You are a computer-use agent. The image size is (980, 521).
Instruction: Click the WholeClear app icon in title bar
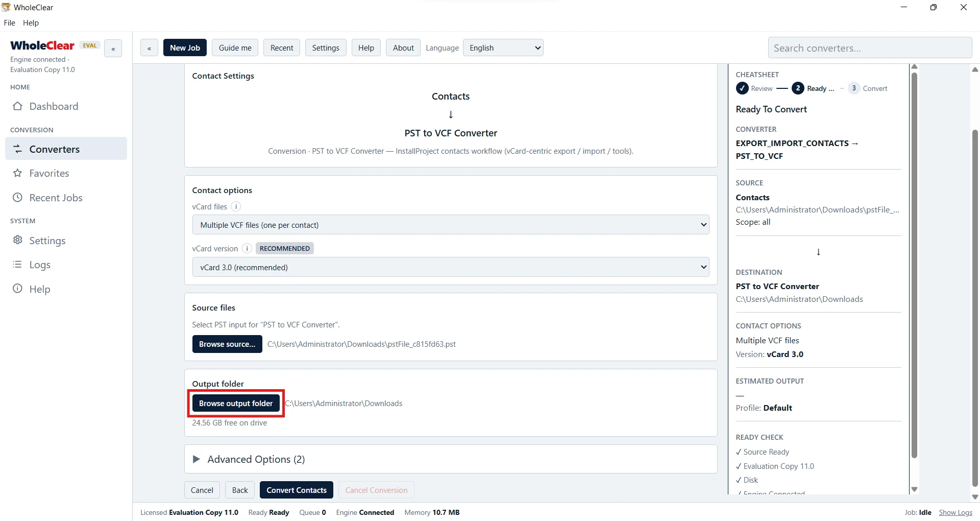pyautogui.click(x=6, y=7)
